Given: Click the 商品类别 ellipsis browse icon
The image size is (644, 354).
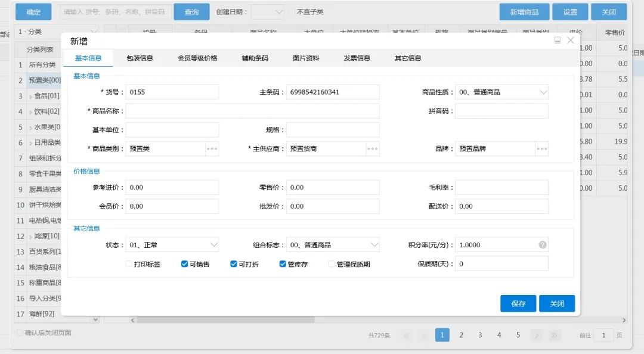Looking at the screenshot, I should click(212, 148).
